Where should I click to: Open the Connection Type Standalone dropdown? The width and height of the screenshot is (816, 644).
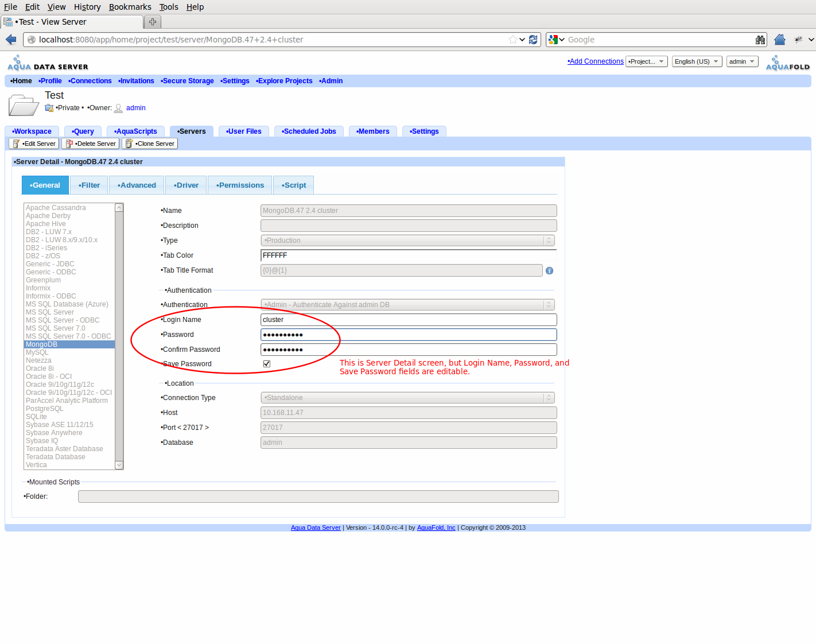(408, 398)
